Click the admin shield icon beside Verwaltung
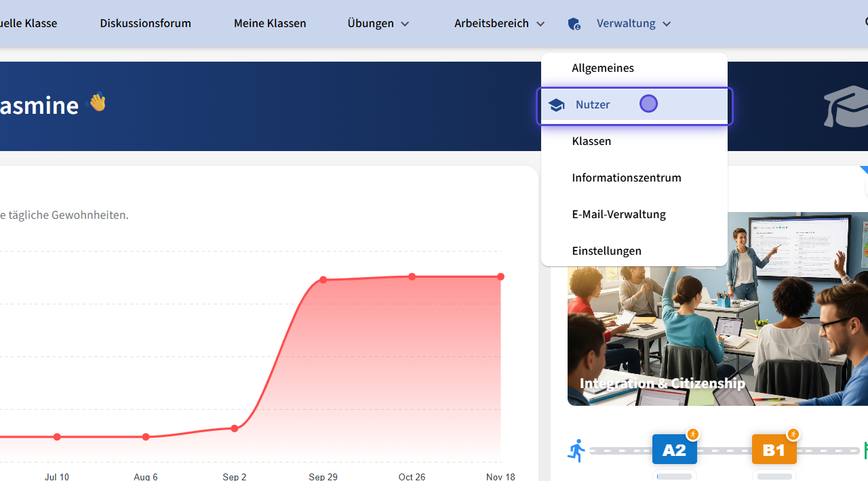This screenshot has height=481, width=868. click(574, 24)
